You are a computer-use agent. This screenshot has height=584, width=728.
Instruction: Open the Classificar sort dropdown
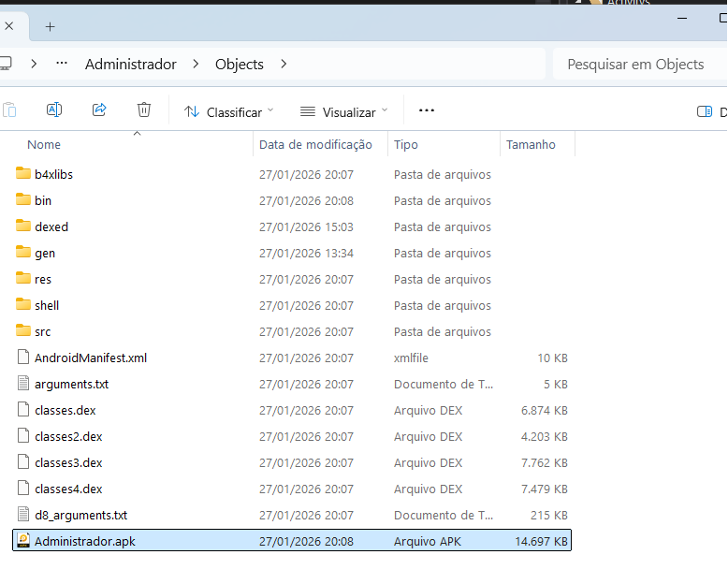click(x=229, y=112)
